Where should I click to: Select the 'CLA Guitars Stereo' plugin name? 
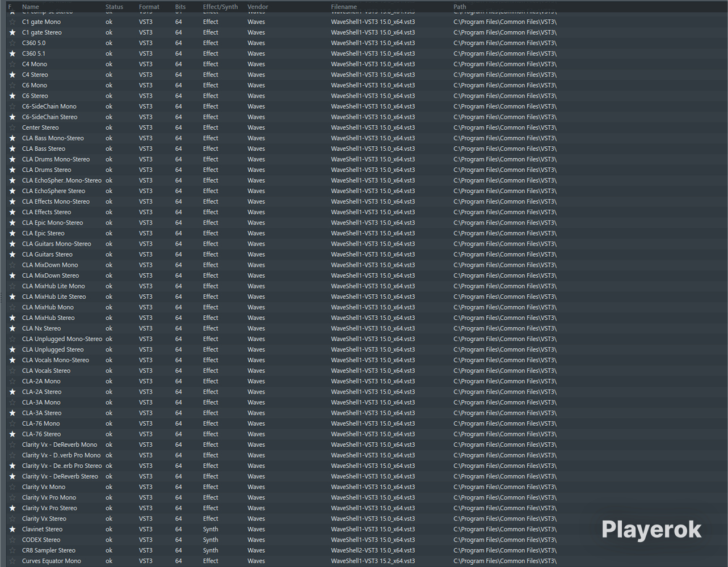pos(47,255)
